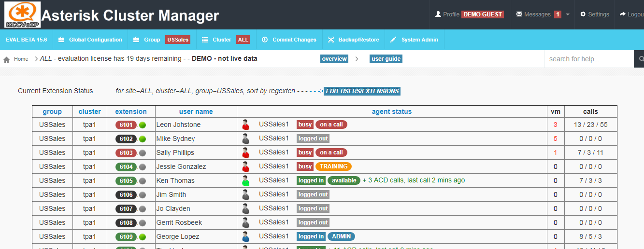Sort by the agent status column header

click(392, 111)
